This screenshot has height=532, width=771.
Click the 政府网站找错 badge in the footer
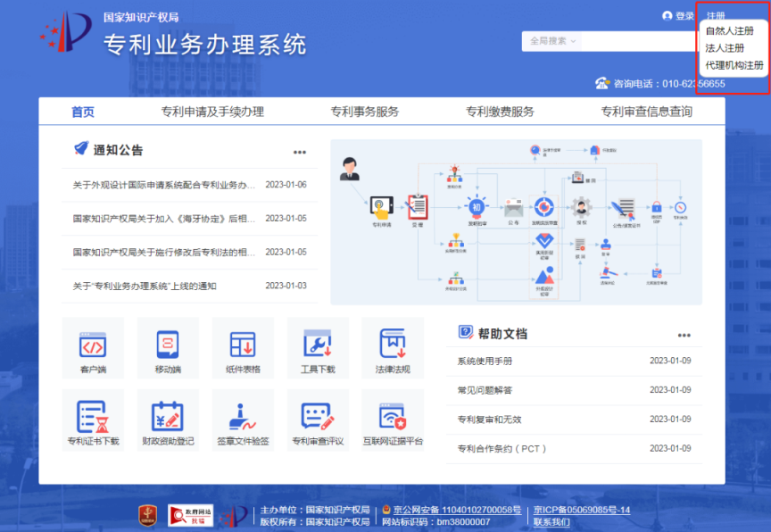[190, 516]
